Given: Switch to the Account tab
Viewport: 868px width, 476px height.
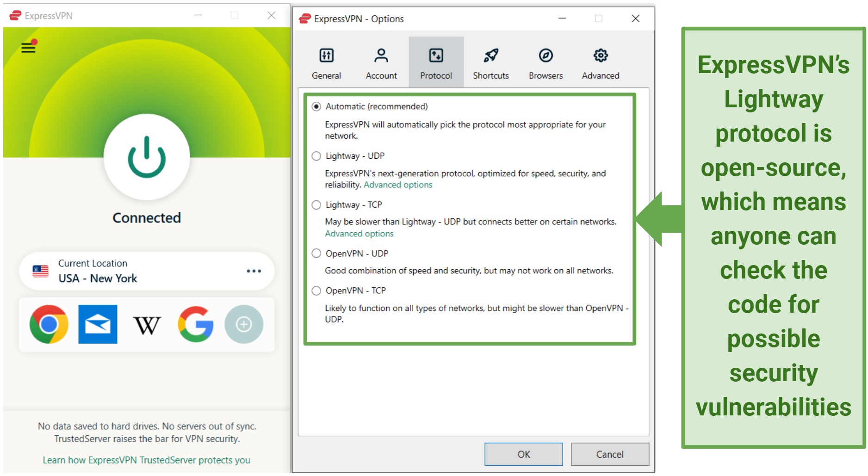Looking at the screenshot, I should point(381,63).
